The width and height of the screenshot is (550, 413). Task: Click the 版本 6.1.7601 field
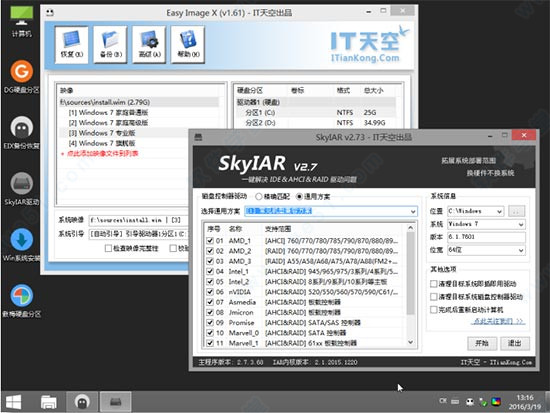[x=486, y=237]
